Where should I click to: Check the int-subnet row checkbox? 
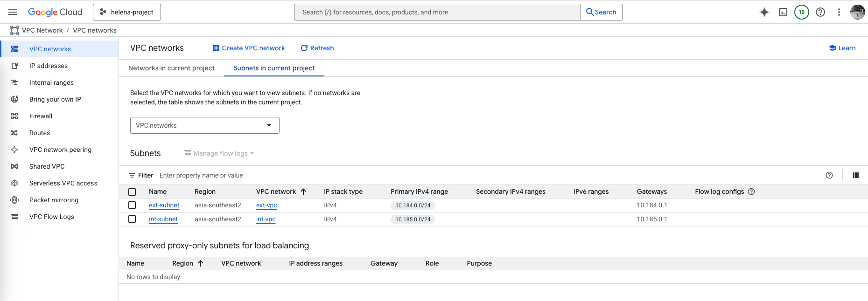click(x=132, y=219)
